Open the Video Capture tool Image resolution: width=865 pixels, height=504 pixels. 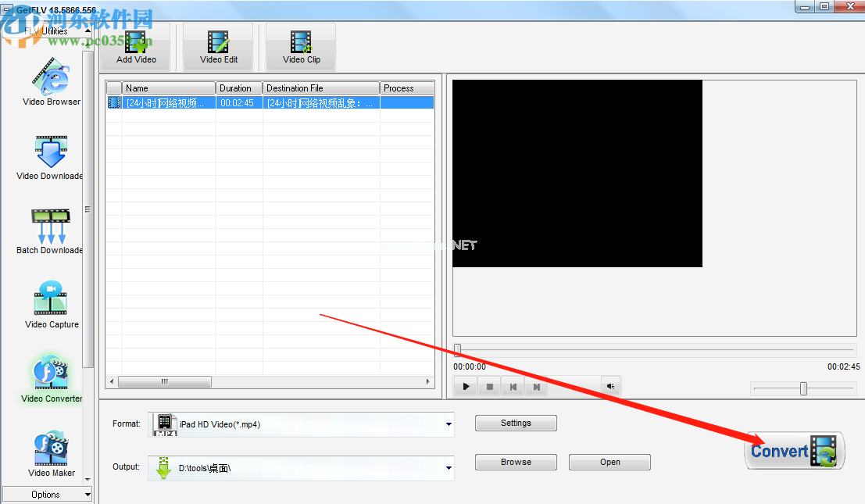point(52,305)
